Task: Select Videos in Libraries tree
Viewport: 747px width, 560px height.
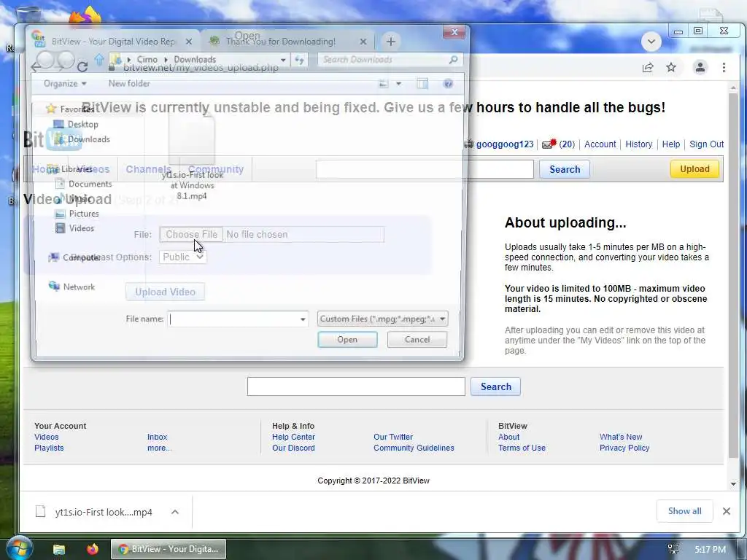Action: coord(81,228)
